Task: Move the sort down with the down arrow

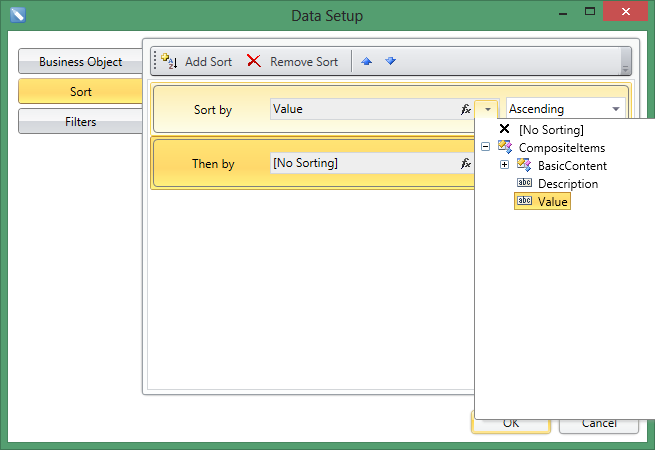Action: coord(391,62)
